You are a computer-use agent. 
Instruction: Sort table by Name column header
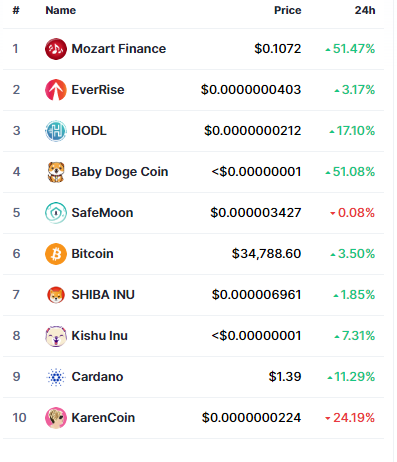61,10
